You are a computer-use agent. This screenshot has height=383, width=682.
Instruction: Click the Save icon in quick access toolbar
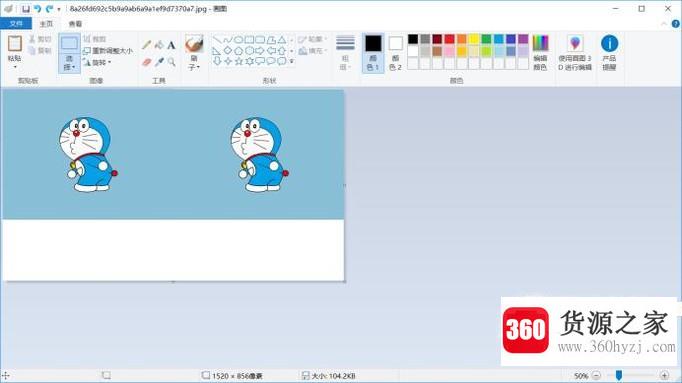[26, 9]
